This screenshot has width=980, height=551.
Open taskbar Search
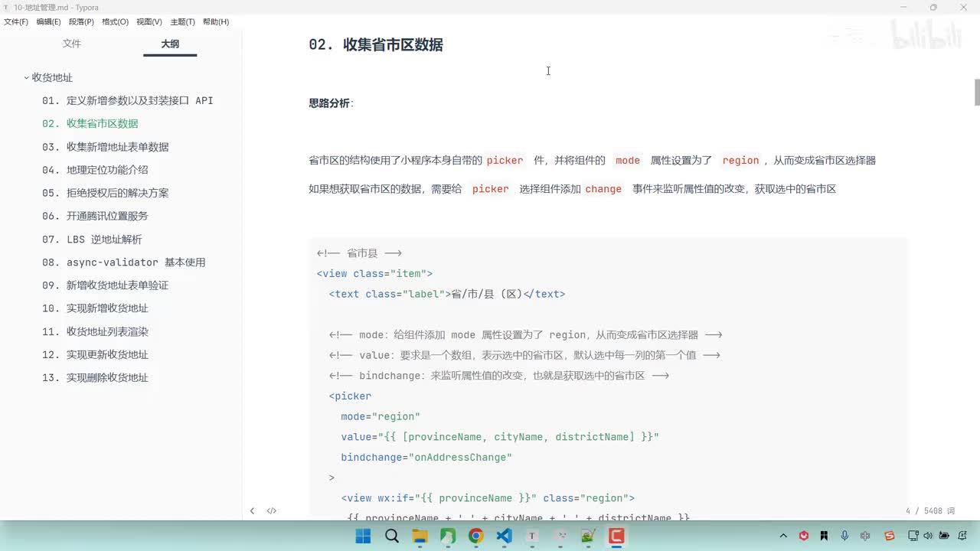[x=391, y=536]
